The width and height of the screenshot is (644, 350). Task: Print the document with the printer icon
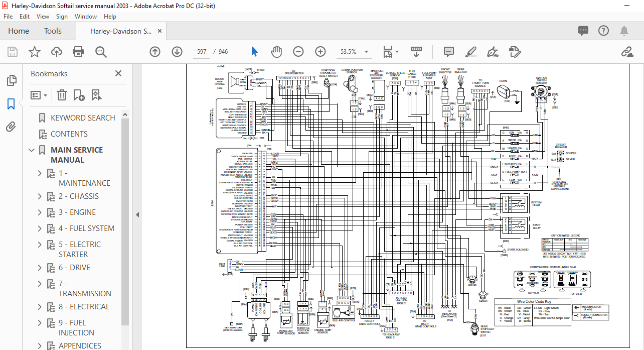click(x=78, y=52)
